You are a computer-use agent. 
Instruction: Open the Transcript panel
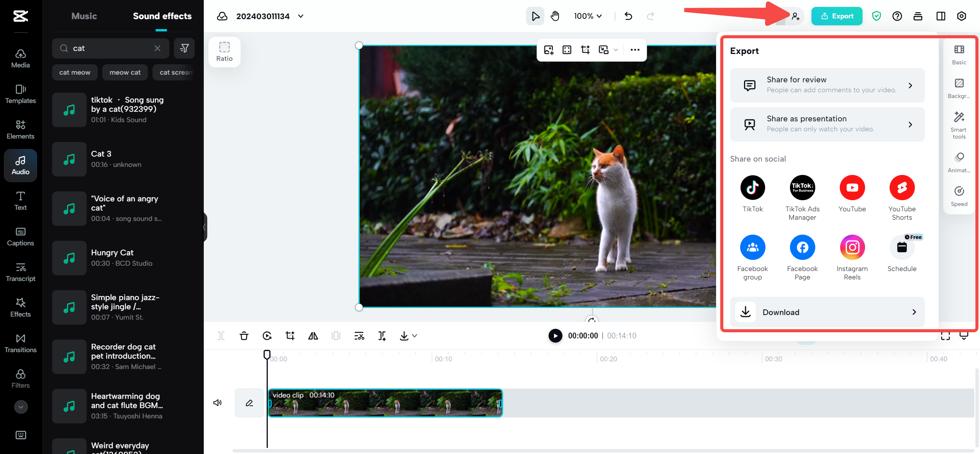pos(20,272)
